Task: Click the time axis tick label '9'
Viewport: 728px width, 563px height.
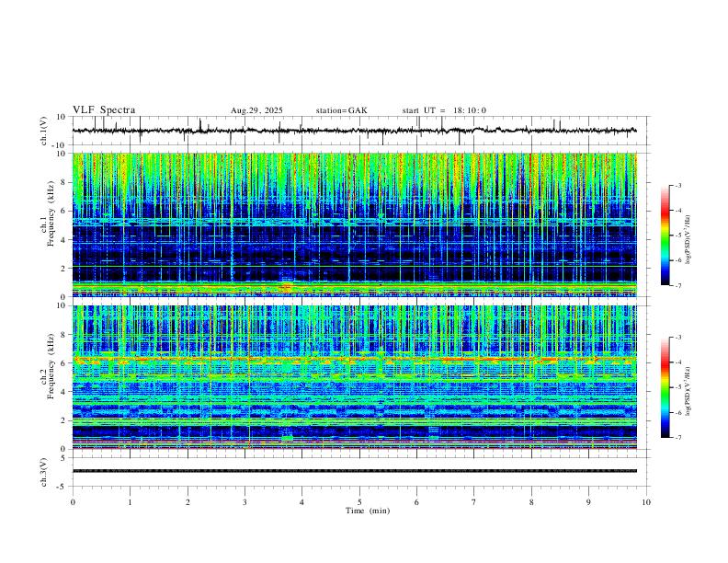Action: click(x=588, y=502)
